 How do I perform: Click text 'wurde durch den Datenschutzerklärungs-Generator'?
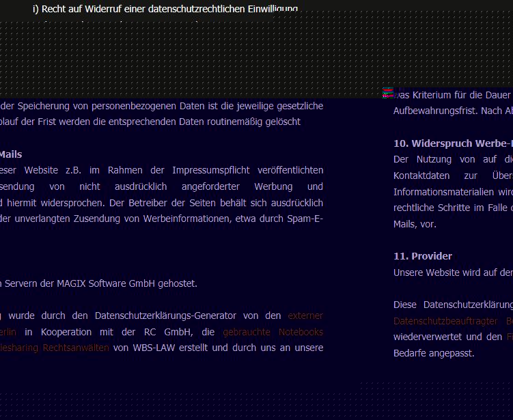122,316
